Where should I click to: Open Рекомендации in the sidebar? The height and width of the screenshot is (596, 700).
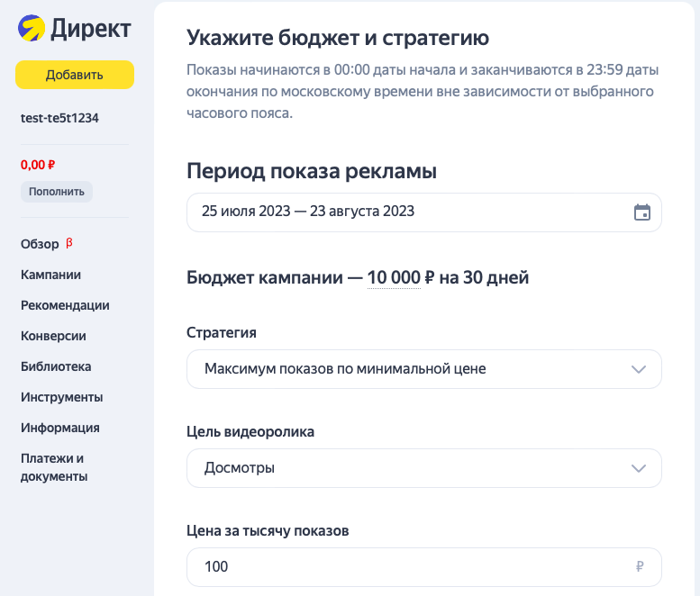[65, 305]
